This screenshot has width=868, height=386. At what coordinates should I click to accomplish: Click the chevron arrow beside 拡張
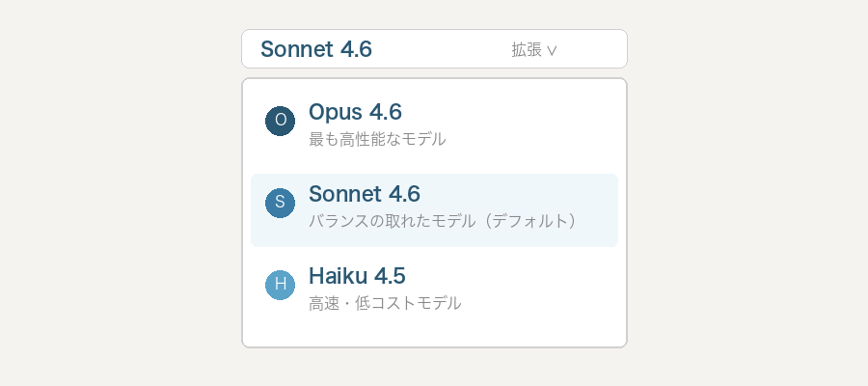point(553,50)
